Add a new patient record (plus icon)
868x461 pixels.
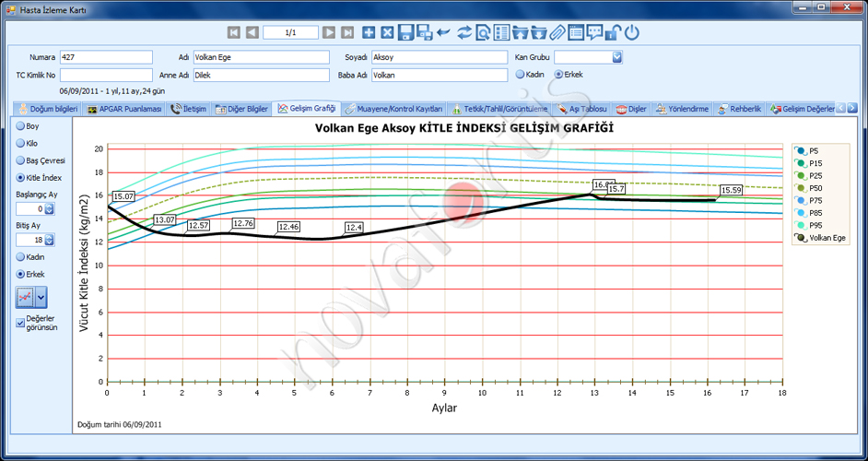(x=369, y=32)
